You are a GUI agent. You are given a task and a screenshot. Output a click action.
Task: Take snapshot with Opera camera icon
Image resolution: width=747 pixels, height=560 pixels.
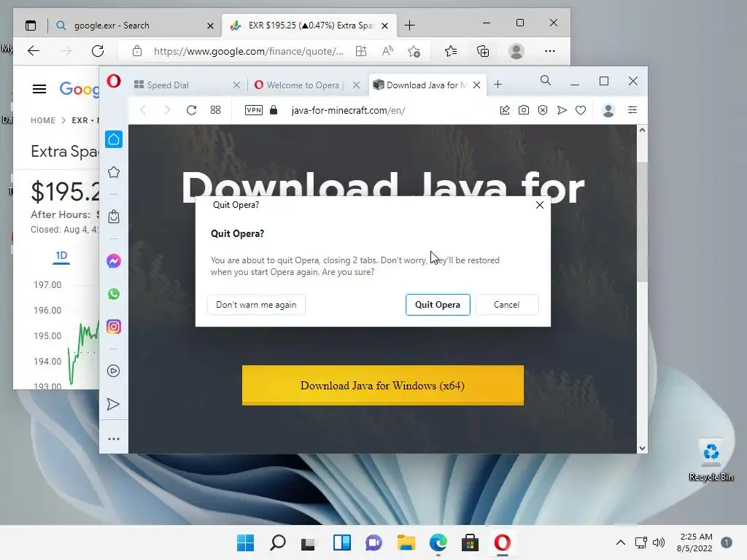[524, 110]
